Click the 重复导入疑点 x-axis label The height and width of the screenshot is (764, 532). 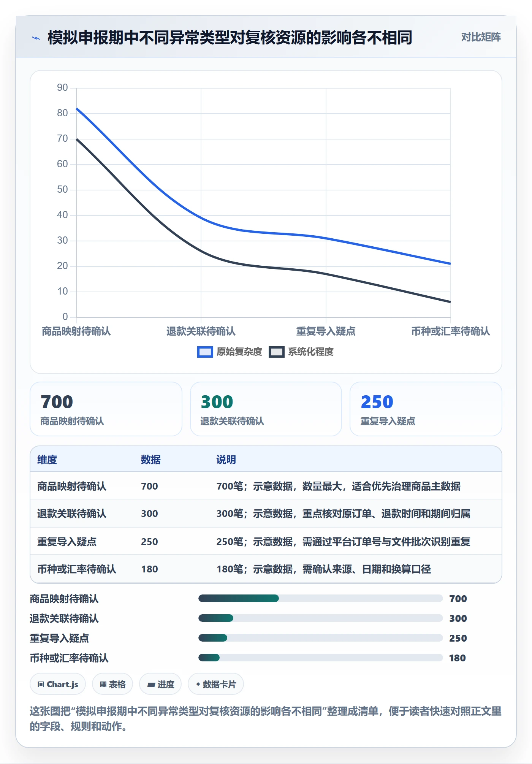coord(326,331)
